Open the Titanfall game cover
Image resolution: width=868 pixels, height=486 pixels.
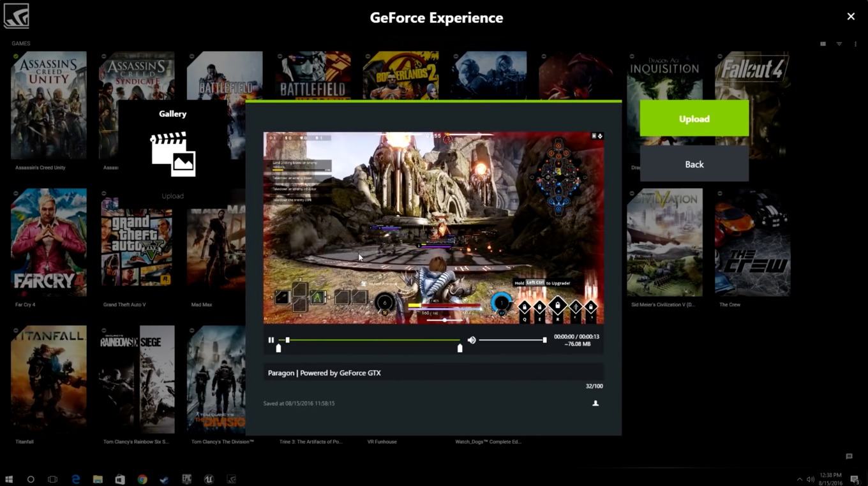point(49,379)
